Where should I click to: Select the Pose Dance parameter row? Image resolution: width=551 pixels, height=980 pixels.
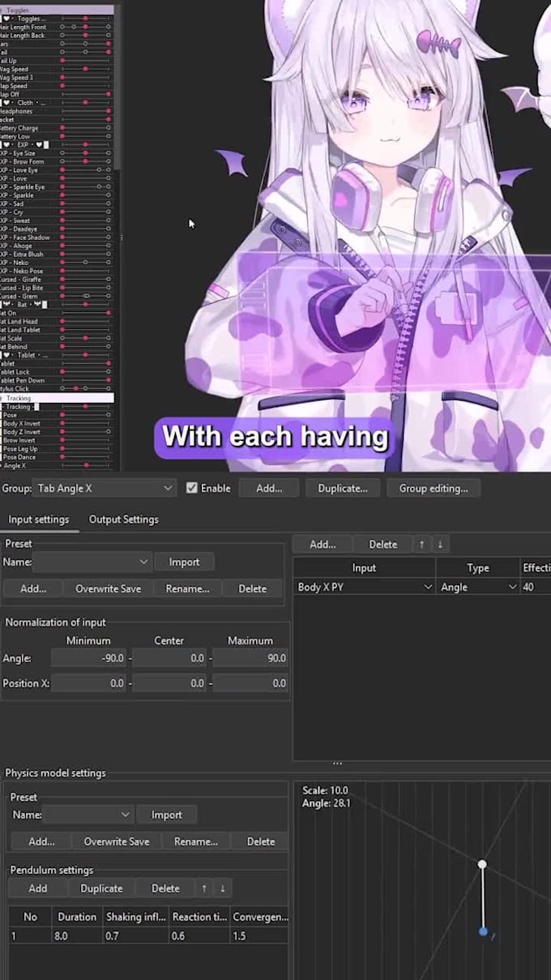pyautogui.click(x=57, y=457)
